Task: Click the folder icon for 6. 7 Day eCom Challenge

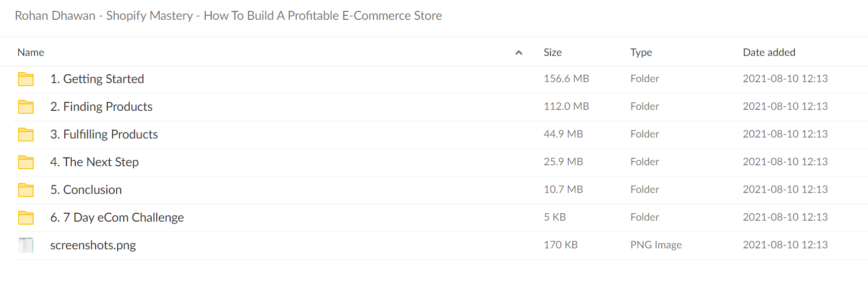Action: 26,218
